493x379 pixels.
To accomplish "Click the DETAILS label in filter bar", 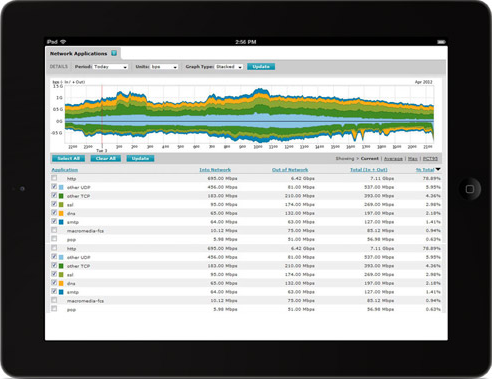I will (x=59, y=67).
